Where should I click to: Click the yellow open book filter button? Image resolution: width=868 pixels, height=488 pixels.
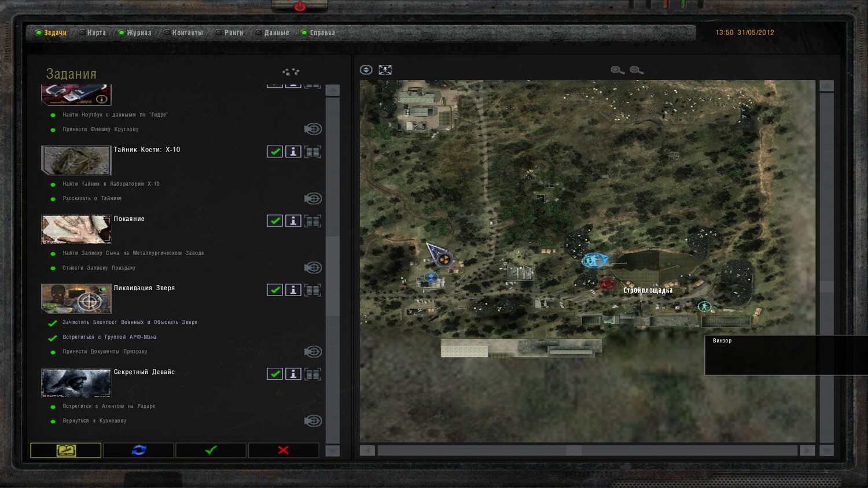point(66,450)
